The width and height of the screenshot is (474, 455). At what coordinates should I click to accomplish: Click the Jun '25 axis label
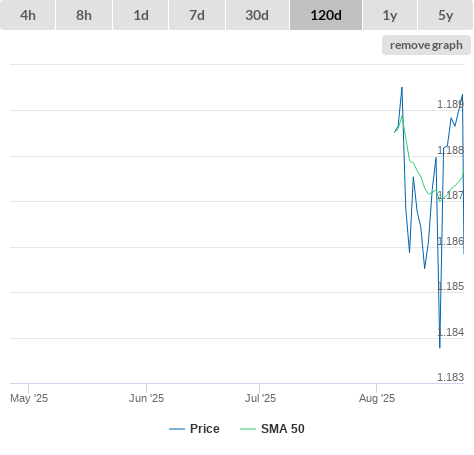(146, 398)
